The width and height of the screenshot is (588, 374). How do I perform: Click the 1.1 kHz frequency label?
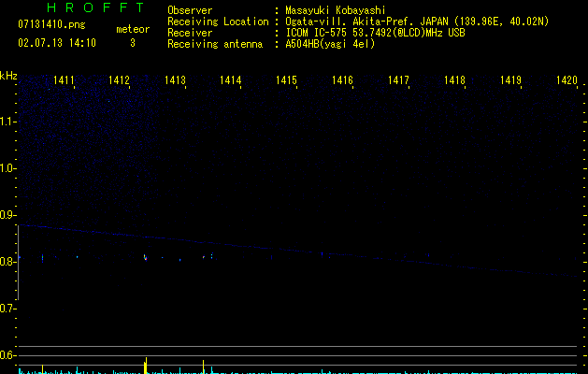[7, 122]
